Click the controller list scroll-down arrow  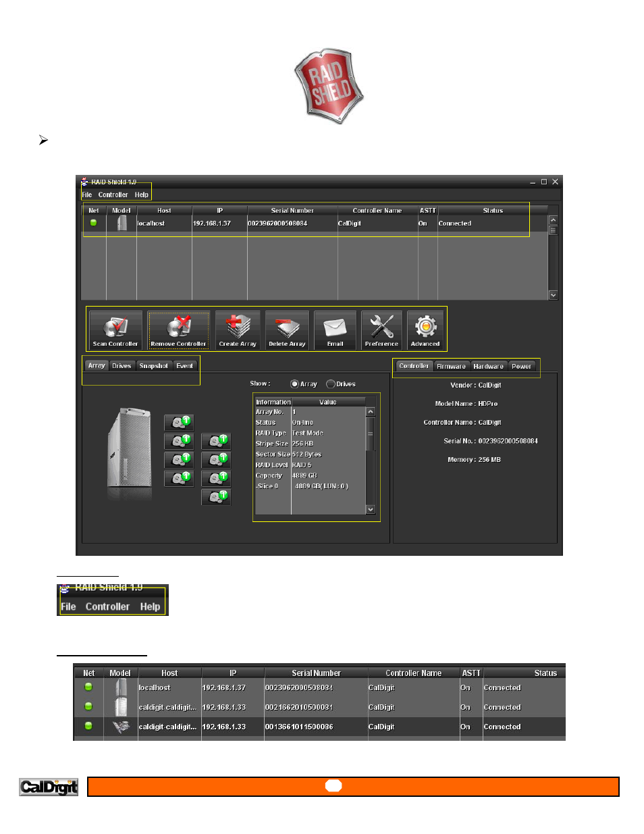pyautogui.click(x=553, y=295)
